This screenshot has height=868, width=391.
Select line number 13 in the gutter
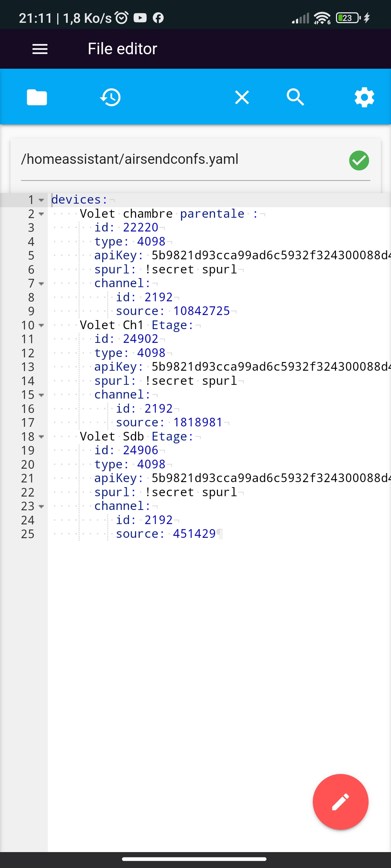click(28, 367)
